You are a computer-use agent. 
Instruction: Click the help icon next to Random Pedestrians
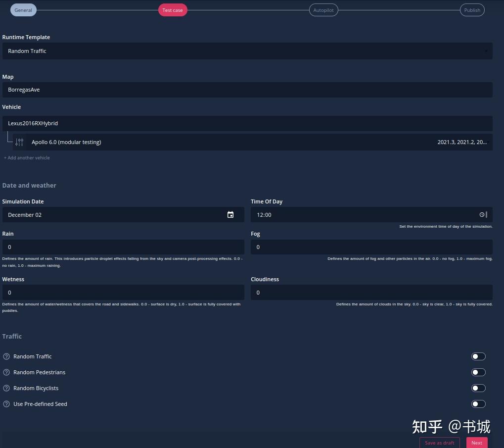6,372
